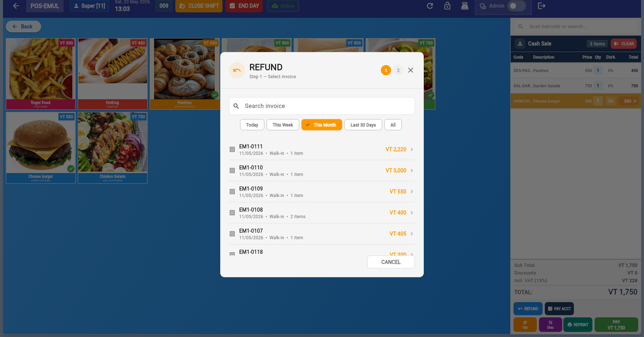The image size is (644, 337).
Task: Expand chevron for VT 400 invoice
Action: point(412,213)
